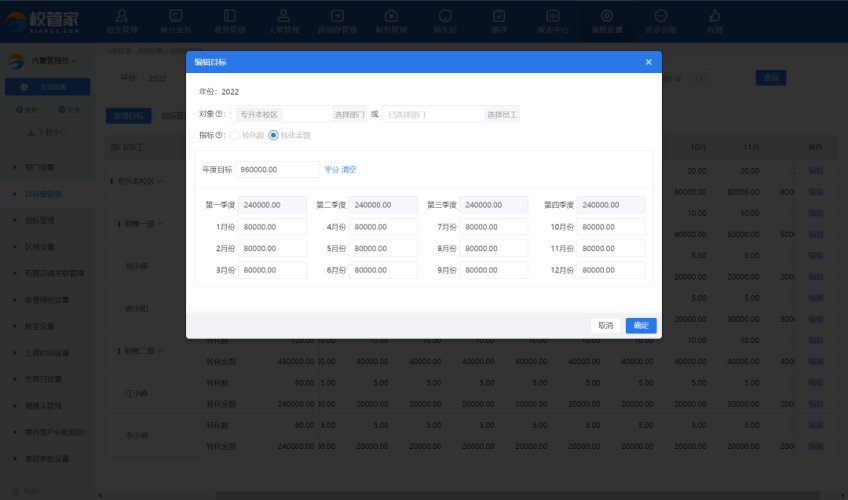Collapse the 销售一部 tree row
This screenshot has width=848, height=500.
coord(160,224)
